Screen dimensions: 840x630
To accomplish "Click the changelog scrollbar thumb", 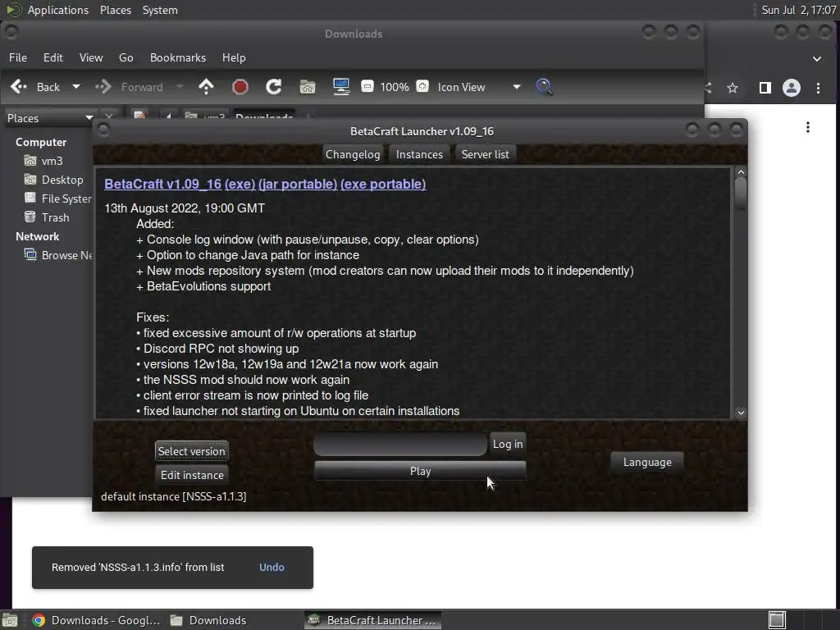I will coord(741,194).
